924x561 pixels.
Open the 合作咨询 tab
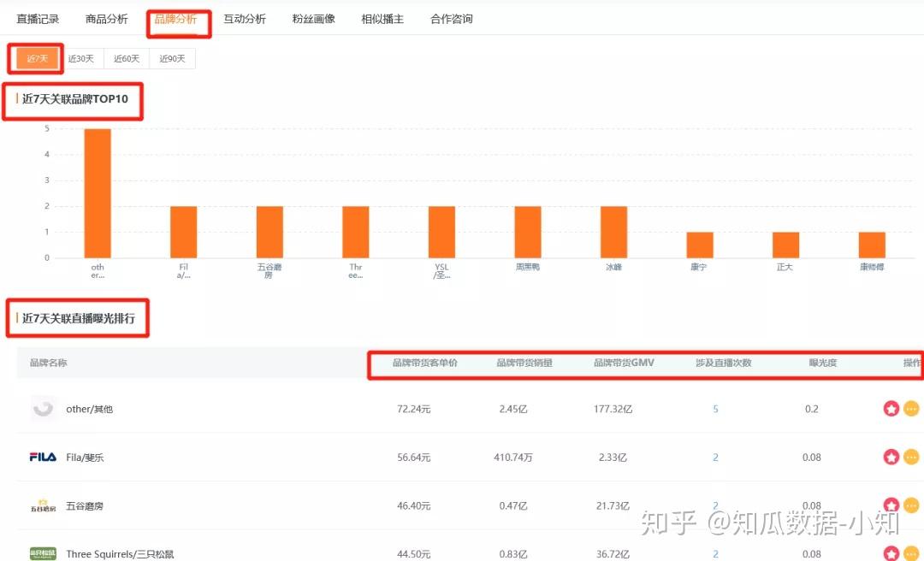[452, 19]
